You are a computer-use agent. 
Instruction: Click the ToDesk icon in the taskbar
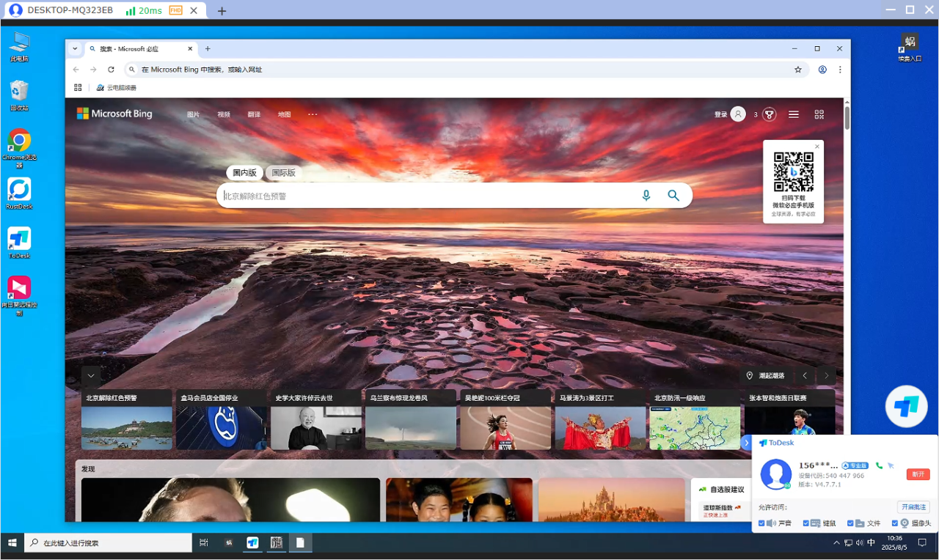252,543
